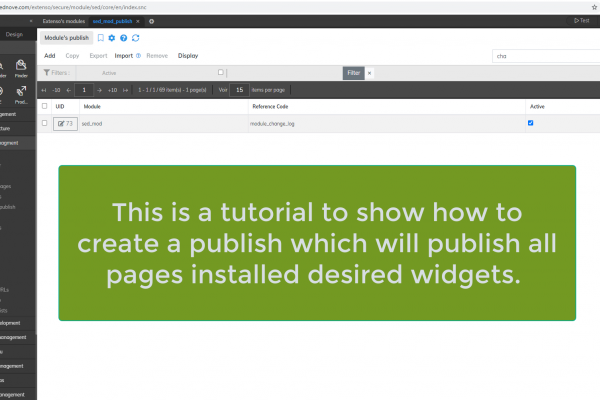Toggle the select-all checkbox in table header
This screenshot has height=400, width=600.
point(44,106)
